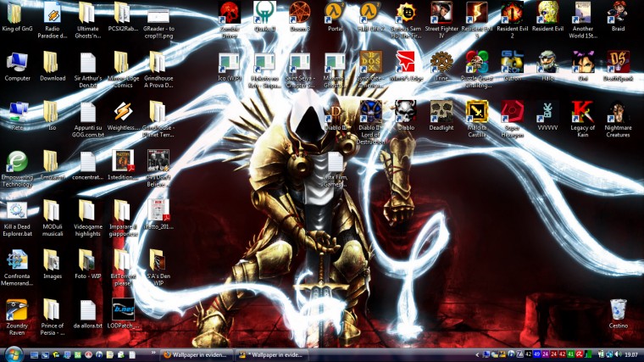Select the Rete network icon
Viewport: 644px width, 362px height.
(x=17, y=112)
